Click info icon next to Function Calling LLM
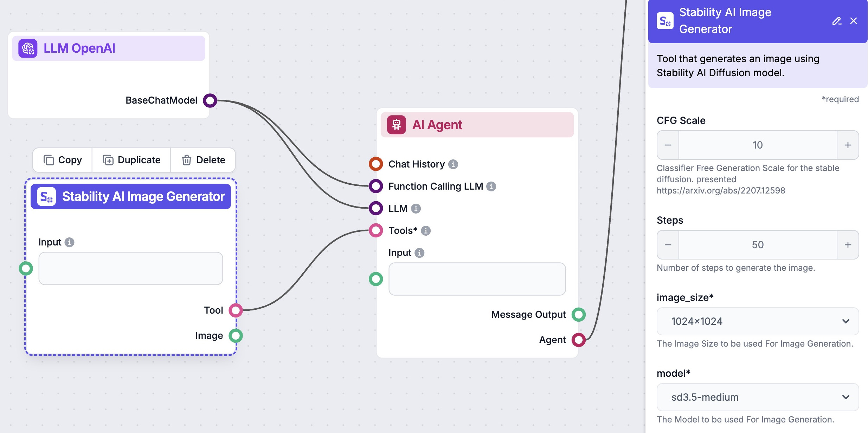 pos(491,186)
